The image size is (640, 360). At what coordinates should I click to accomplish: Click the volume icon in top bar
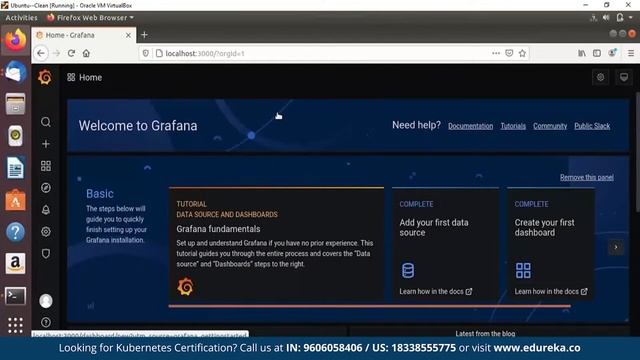(x=606, y=18)
